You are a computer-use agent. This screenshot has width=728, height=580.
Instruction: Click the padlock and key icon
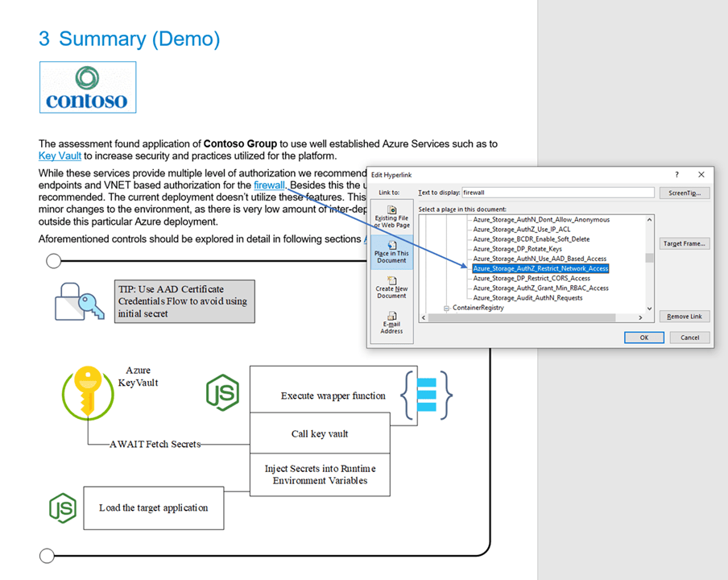(x=78, y=302)
